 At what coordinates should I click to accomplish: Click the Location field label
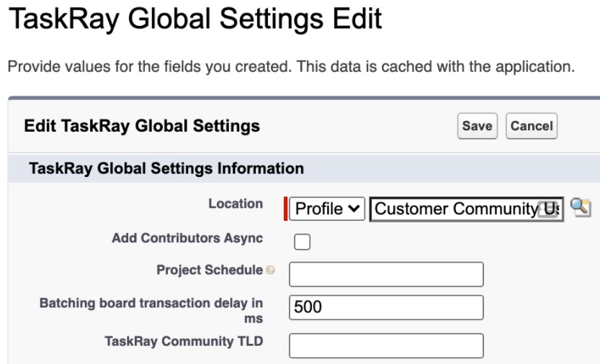point(236,204)
